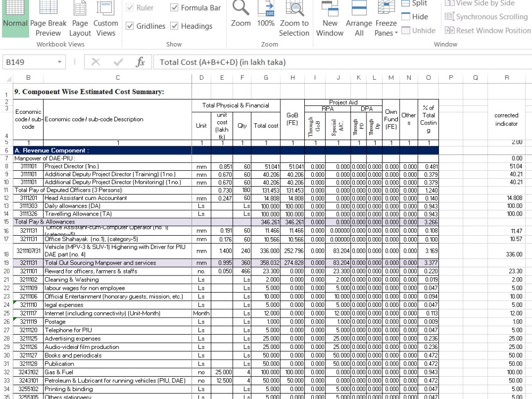
Task: Open Page Break Preview view
Action: [x=48, y=19]
